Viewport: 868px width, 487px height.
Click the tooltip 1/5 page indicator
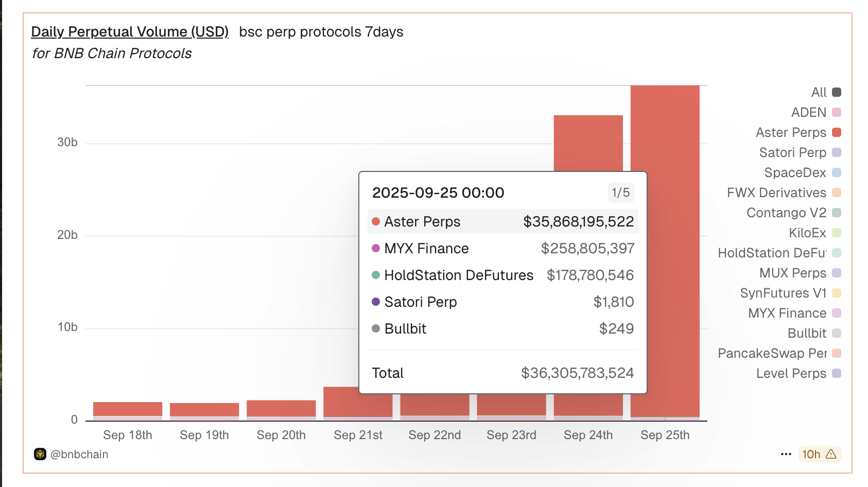coord(620,193)
